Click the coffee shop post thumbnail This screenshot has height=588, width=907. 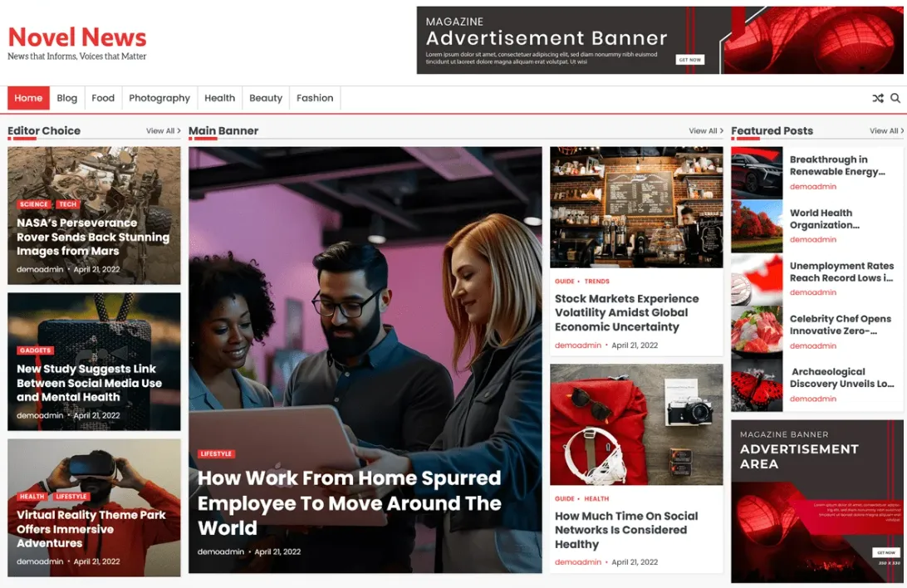click(x=636, y=207)
